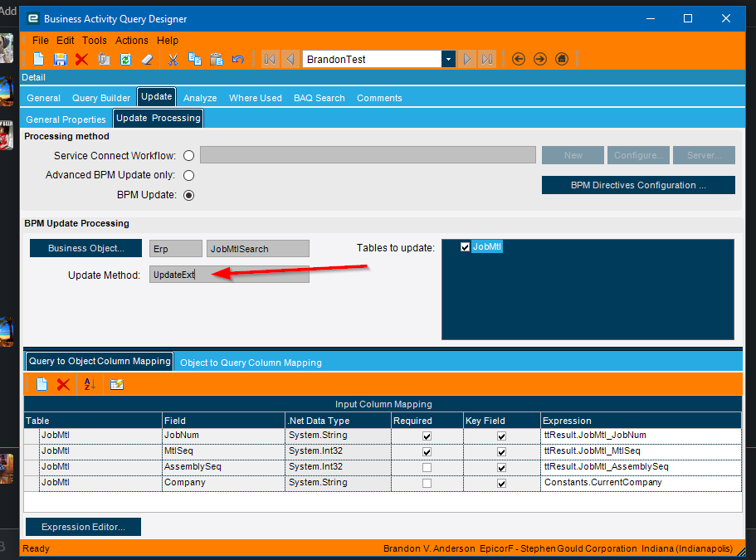
Task: Toggle Key Field checkbox for AssemblySeq row
Action: point(501,467)
